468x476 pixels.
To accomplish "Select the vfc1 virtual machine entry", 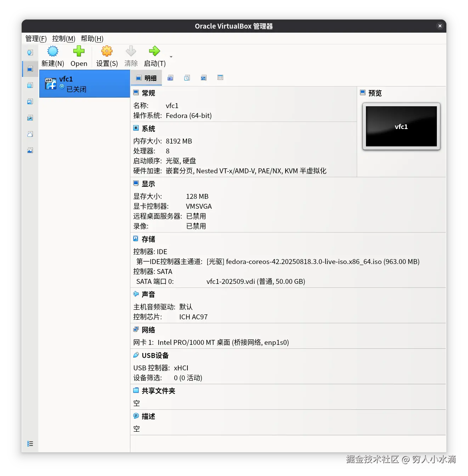I will 85,84.
